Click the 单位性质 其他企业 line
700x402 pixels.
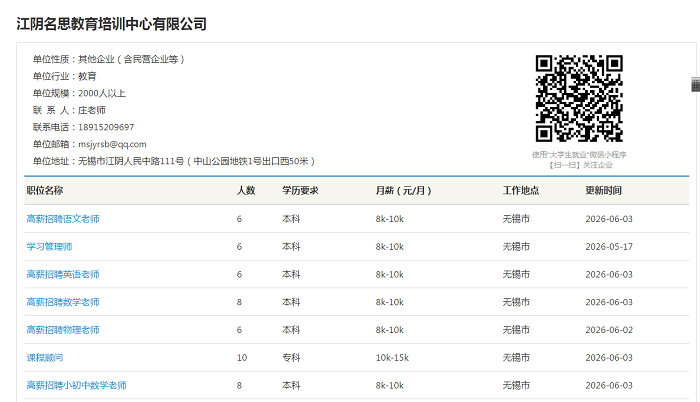(108, 59)
